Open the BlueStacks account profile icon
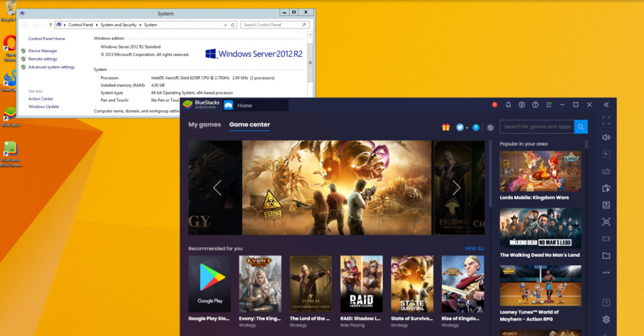The width and height of the screenshot is (644, 336). click(522, 105)
